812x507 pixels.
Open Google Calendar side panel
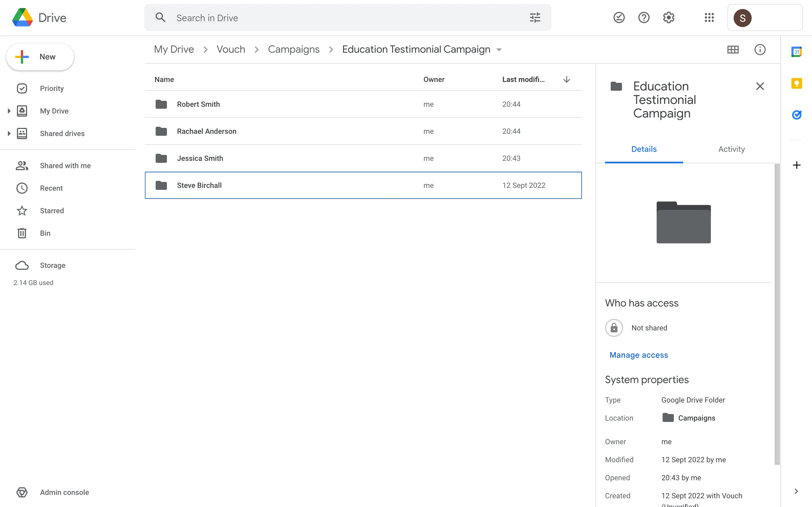797,51
